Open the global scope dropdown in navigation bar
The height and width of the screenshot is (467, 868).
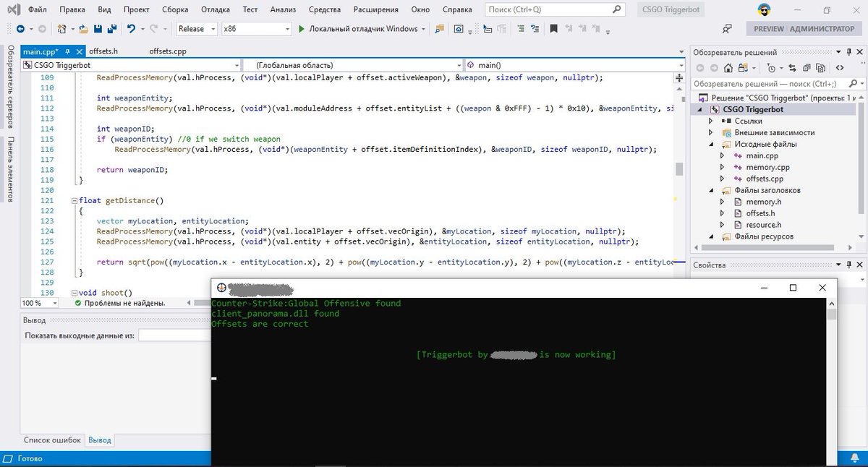coord(352,65)
